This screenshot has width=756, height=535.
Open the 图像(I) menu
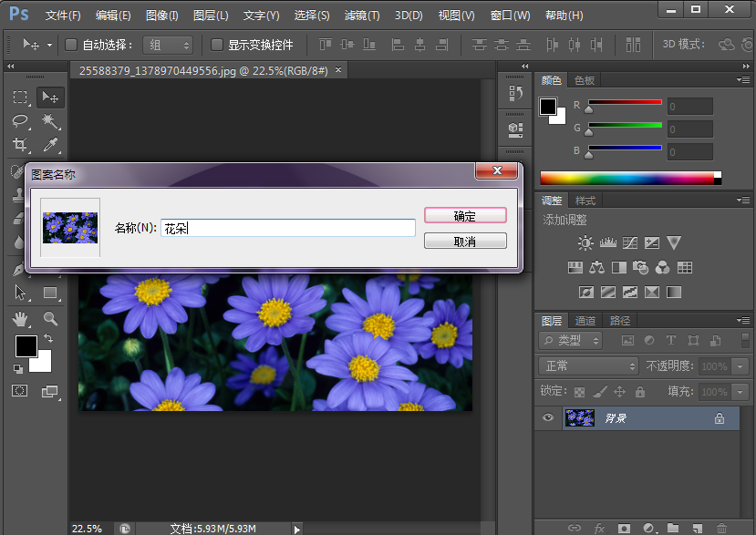coord(162,15)
